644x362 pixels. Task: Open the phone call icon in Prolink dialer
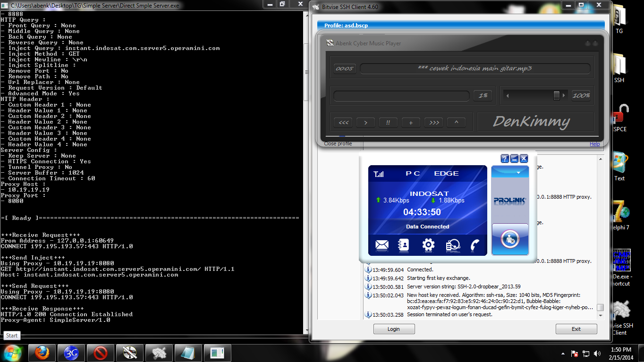click(x=475, y=244)
